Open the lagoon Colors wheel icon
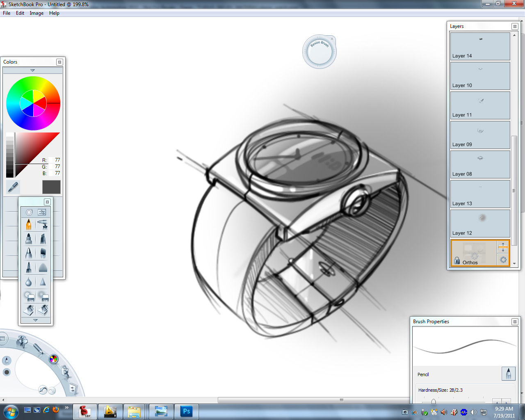This screenshot has width=525, height=420. tap(53, 359)
